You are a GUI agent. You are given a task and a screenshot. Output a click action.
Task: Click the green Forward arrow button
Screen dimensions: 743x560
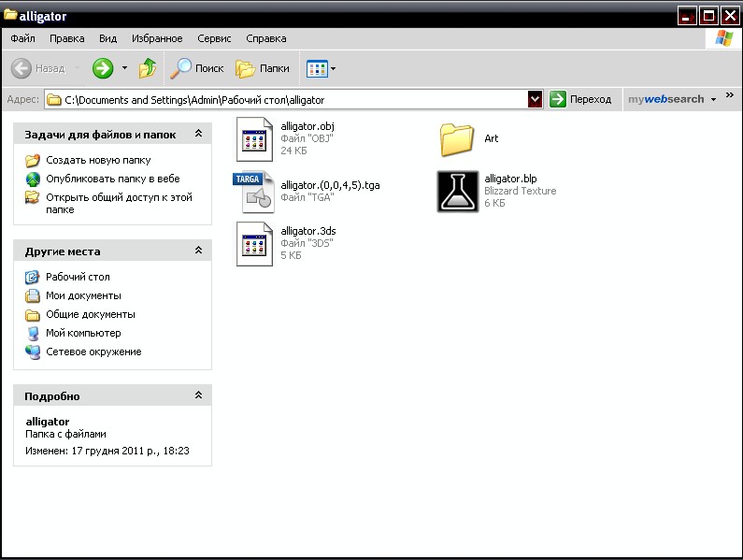(103, 69)
